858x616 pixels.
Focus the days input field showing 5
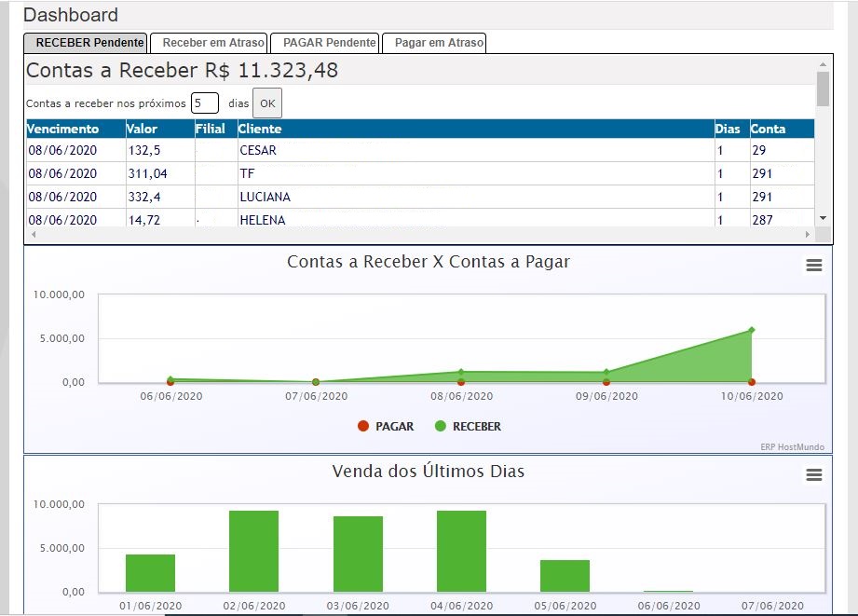(x=205, y=103)
